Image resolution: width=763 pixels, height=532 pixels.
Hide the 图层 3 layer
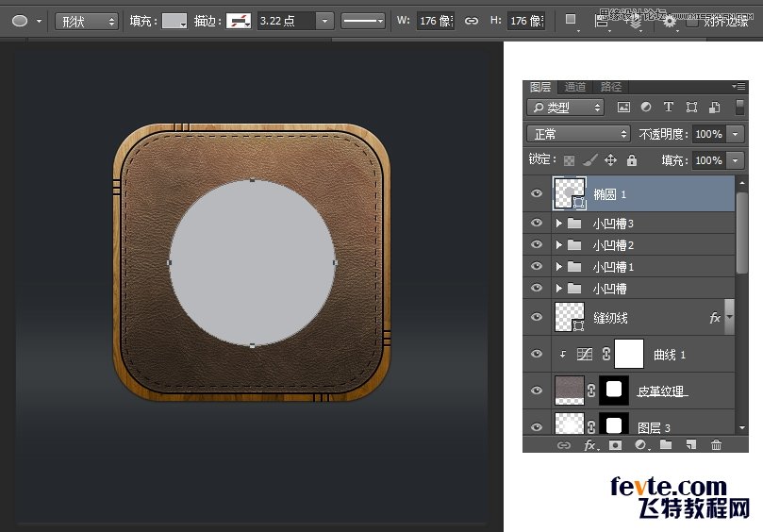[537, 427]
